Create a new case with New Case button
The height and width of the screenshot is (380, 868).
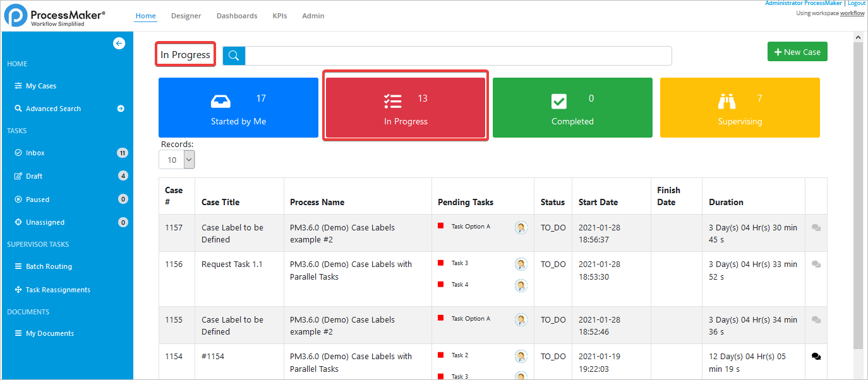(797, 51)
